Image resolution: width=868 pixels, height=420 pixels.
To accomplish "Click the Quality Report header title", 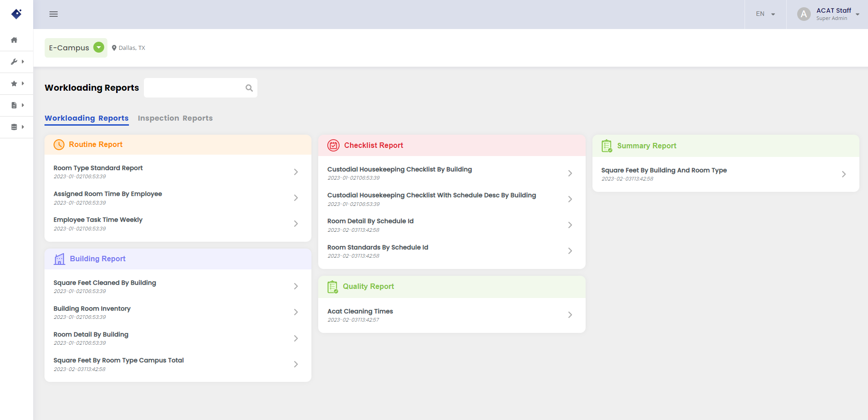I will click(369, 287).
